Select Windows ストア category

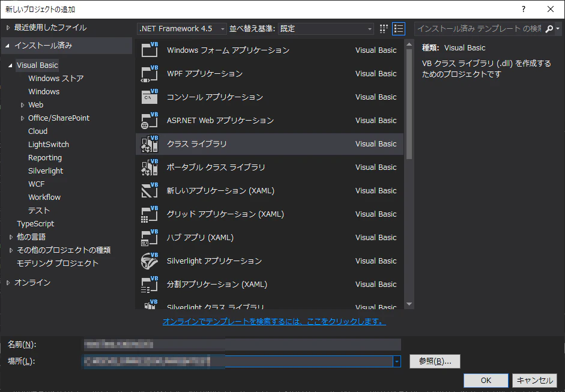[x=56, y=79]
